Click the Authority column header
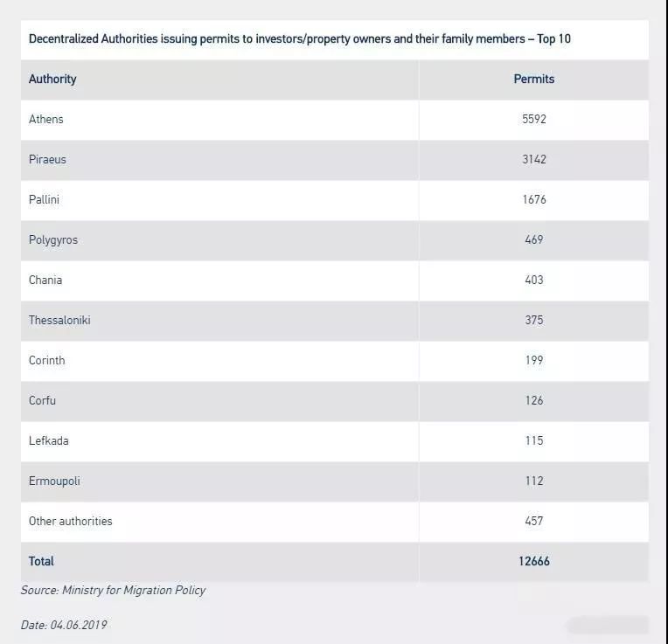The image size is (668, 644). click(x=52, y=80)
